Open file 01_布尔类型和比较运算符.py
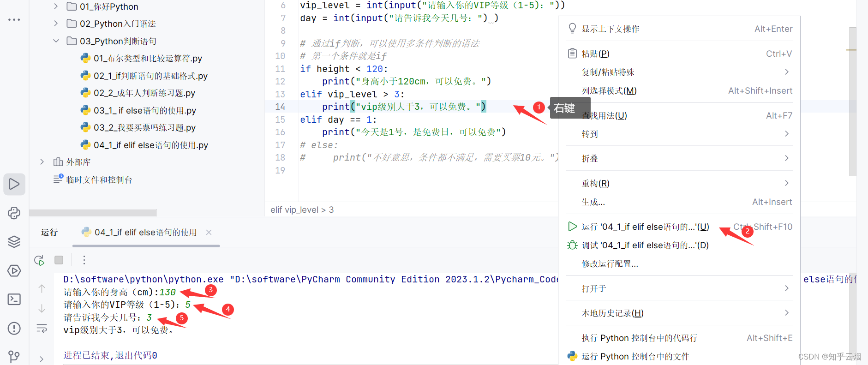 pos(148,58)
